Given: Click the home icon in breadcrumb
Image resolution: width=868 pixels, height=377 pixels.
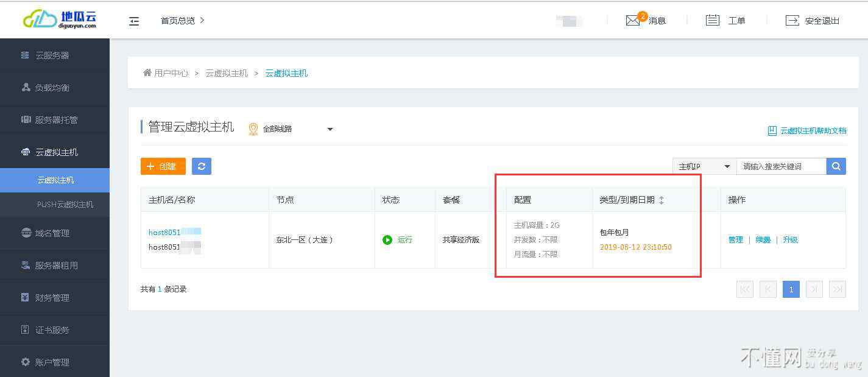Looking at the screenshot, I should pyautogui.click(x=147, y=73).
